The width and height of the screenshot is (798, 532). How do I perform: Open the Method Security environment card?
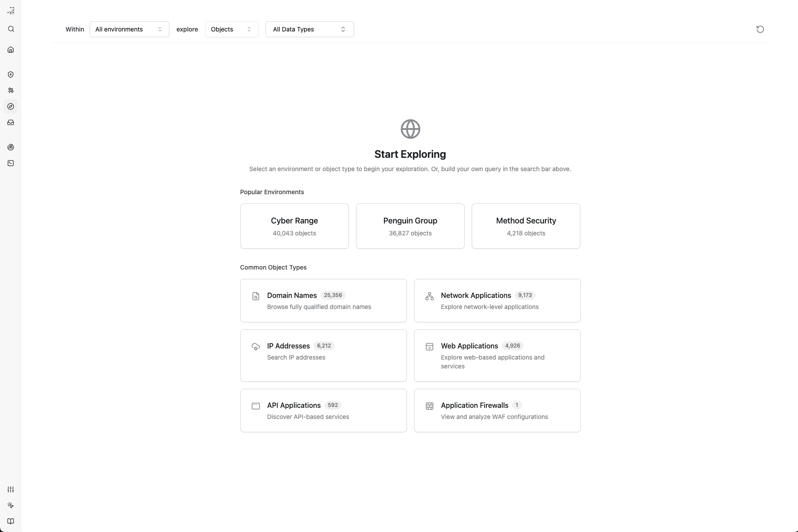click(x=526, y=226)
